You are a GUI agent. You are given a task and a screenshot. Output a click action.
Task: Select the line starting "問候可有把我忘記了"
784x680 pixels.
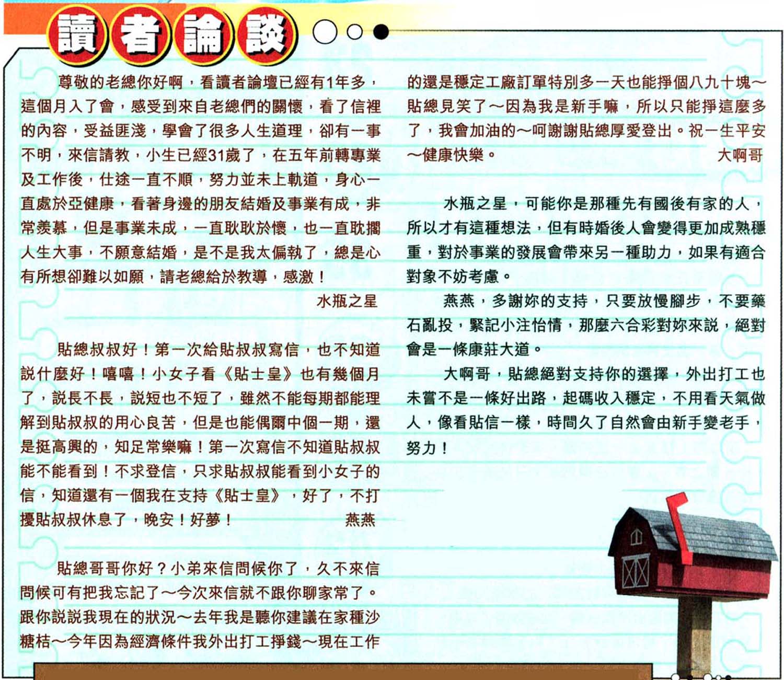pyautogui.click(x=199, y=593)
